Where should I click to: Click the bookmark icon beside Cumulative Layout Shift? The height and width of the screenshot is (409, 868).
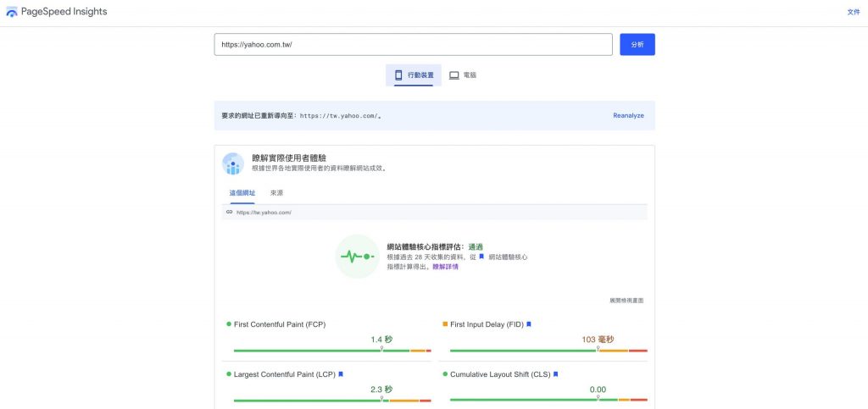[x=555, y=374]
